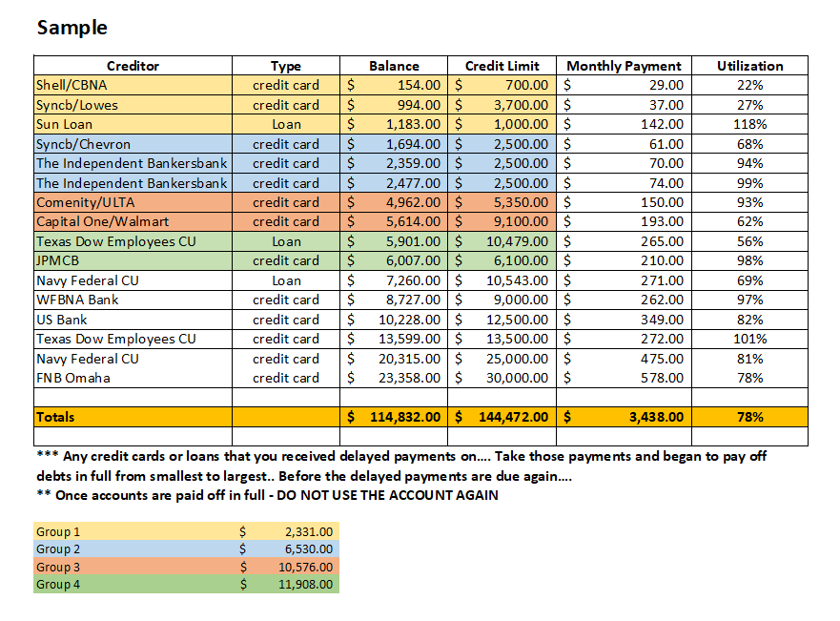Image resolution: width=840 pixels, height=621 pixels.
Task: Click the Navy Federal loan payment '271.00'
Action: 624,280
